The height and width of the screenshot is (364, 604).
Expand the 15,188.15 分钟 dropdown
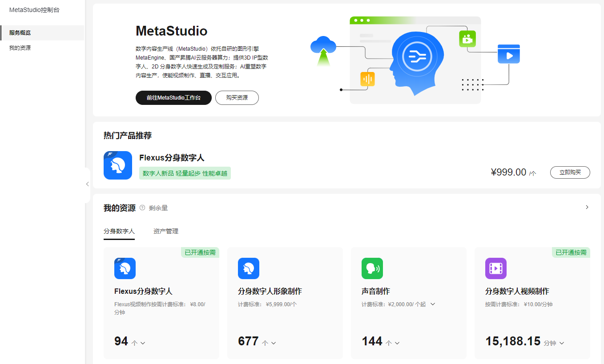pyautogui.click(x=562, y=343)
